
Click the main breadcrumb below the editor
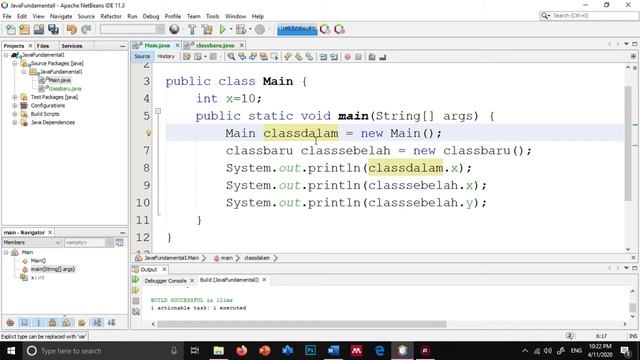point(227,258)
